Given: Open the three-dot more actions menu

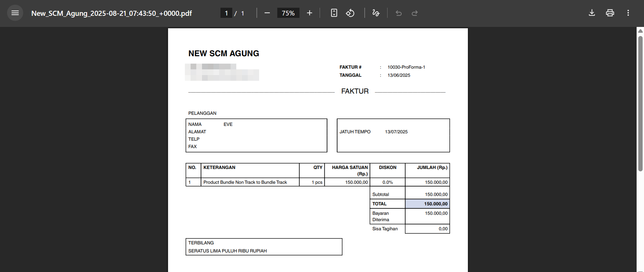Looking at the screenshot, I should click(628, 13).
